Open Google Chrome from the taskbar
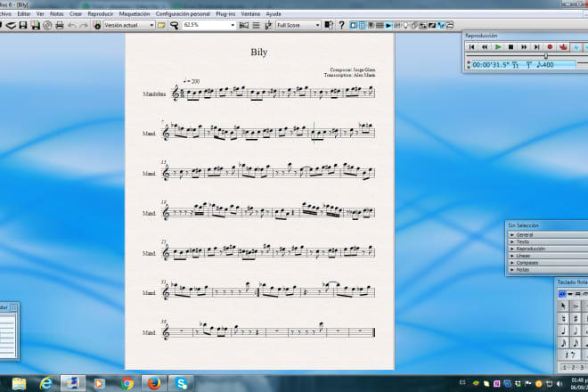This screenshot has width=588, height=392. coord(127,383)
